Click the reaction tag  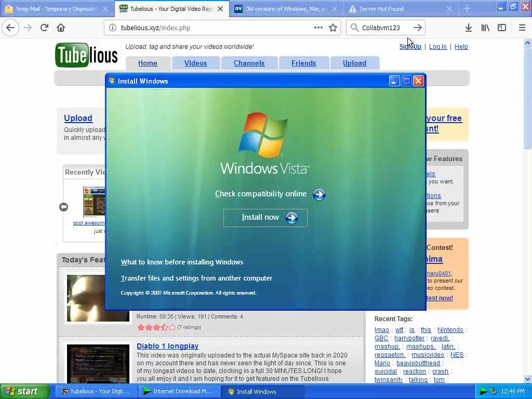coord(414,371)
